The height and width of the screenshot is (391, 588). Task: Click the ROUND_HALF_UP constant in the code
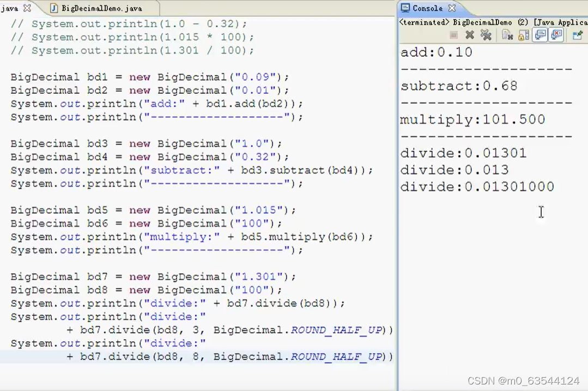336,330
